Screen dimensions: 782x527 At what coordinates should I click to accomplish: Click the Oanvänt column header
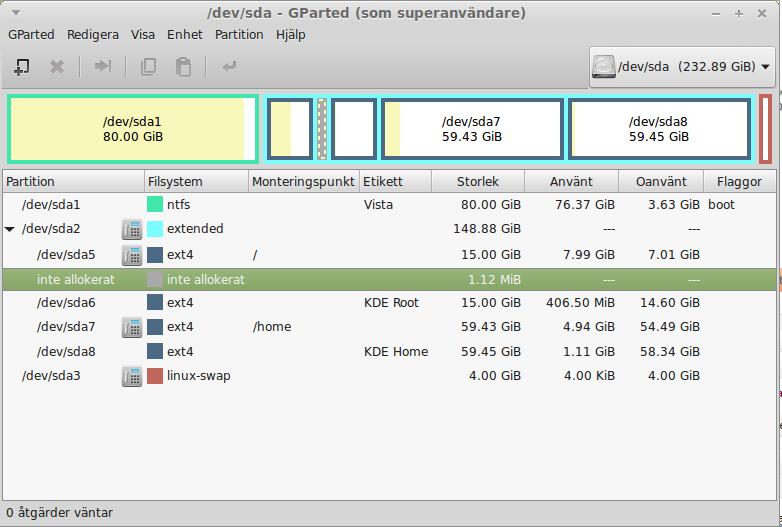661,181
